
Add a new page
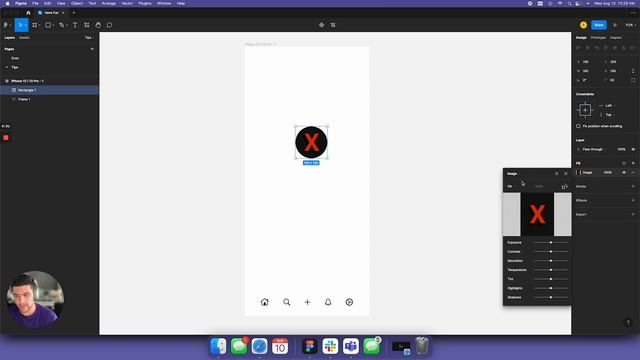coord(92,49)
